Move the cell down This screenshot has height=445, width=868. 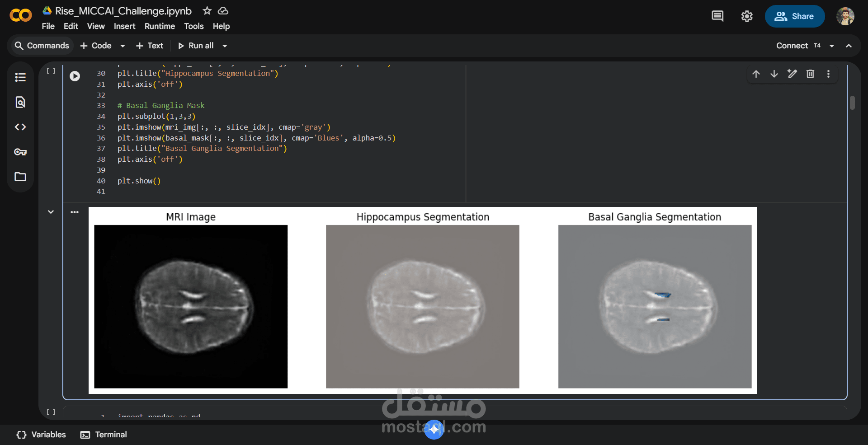(x=774, y=74)
